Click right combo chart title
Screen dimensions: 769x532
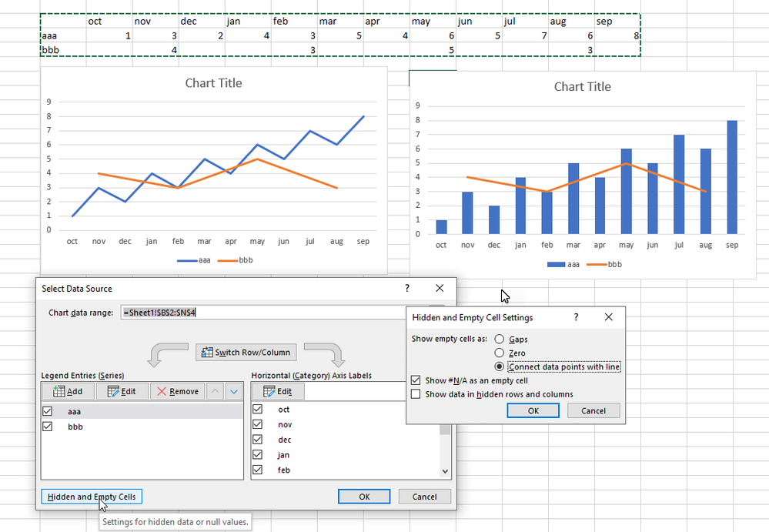coord(583,87)
